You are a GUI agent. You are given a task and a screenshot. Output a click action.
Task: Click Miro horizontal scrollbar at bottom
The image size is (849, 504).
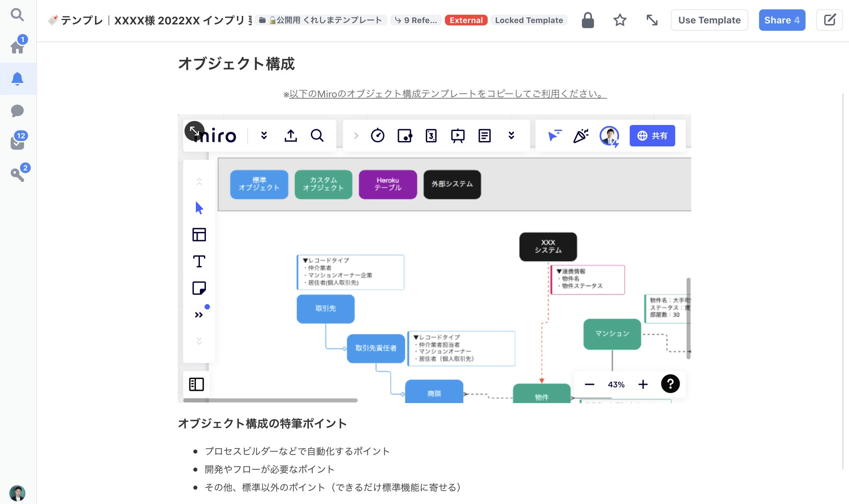[x=270, y=400]
